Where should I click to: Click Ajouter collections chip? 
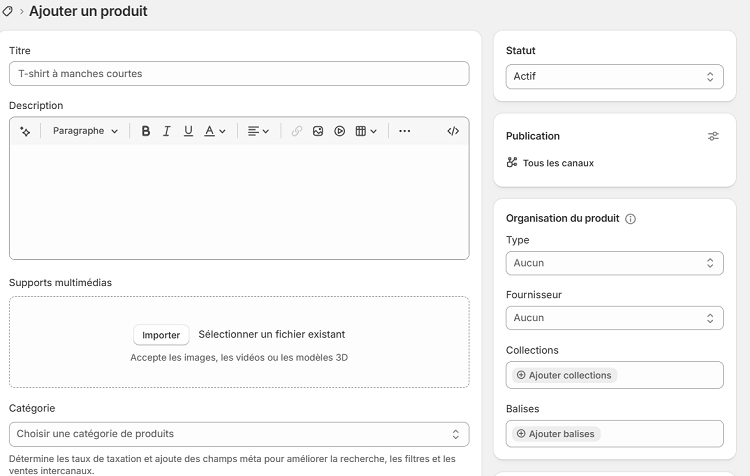pos(564,376)
